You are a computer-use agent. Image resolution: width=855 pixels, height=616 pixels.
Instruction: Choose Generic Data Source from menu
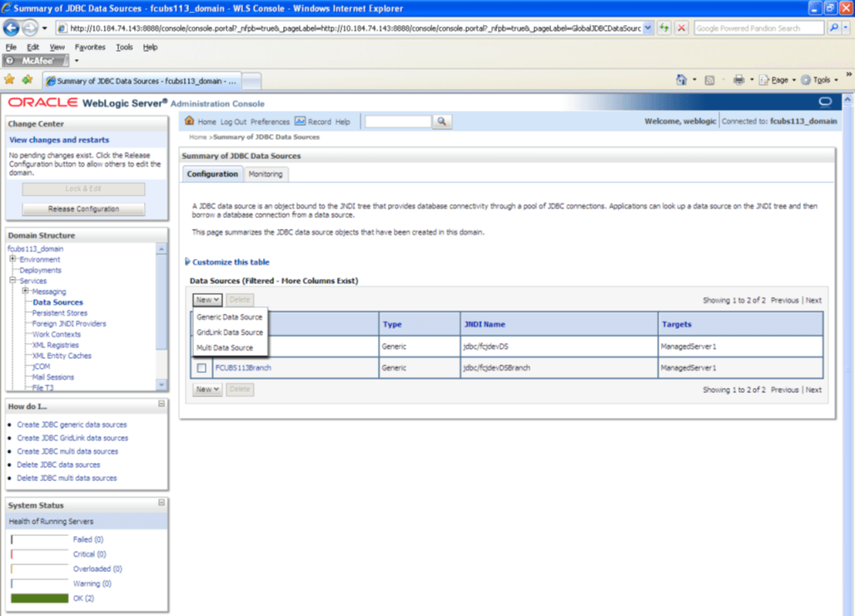tap(230, 316)
